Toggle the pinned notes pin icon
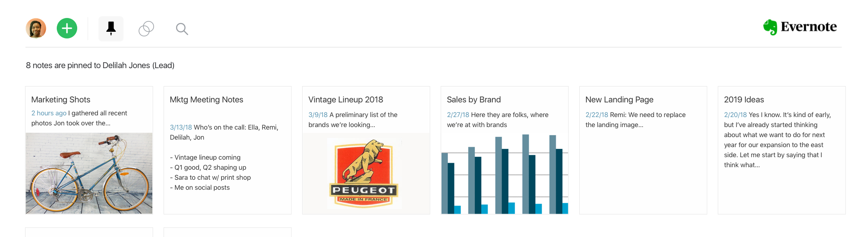 tap(111, 28)
